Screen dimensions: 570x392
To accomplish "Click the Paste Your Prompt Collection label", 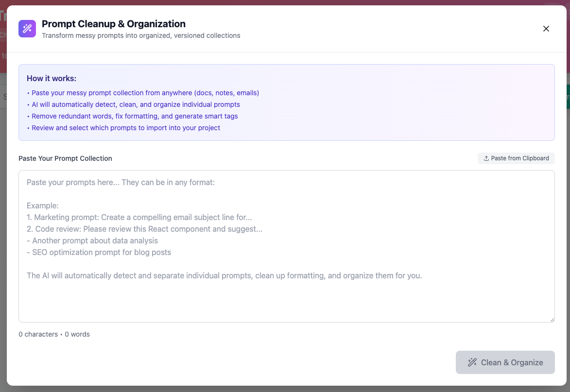I will click(65, 158).
